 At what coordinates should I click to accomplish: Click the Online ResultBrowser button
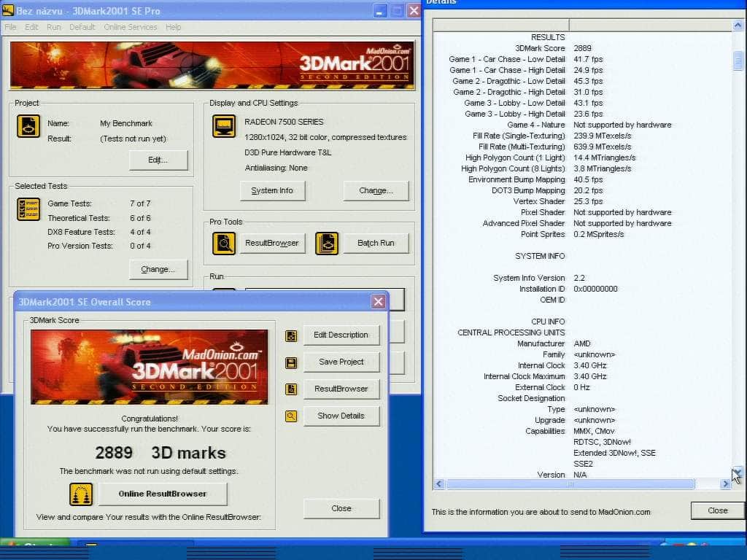(x=163, y=494)
